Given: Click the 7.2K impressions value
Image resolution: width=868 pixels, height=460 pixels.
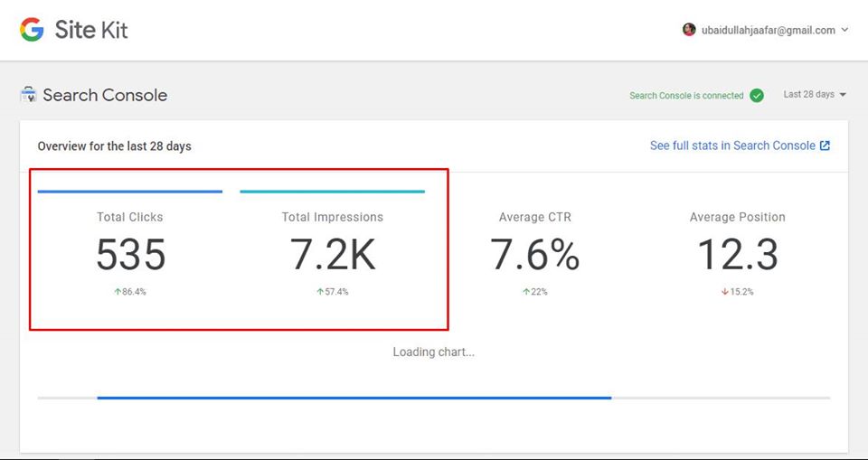Looking at the screenshot, I should 333,255.
